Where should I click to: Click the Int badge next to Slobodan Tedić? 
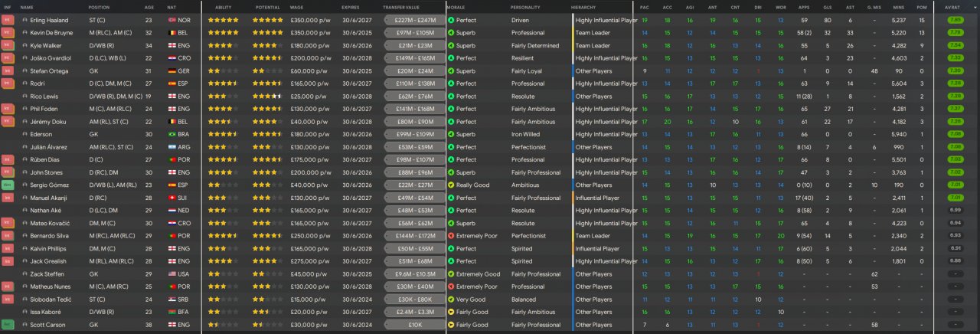point(8,300)
